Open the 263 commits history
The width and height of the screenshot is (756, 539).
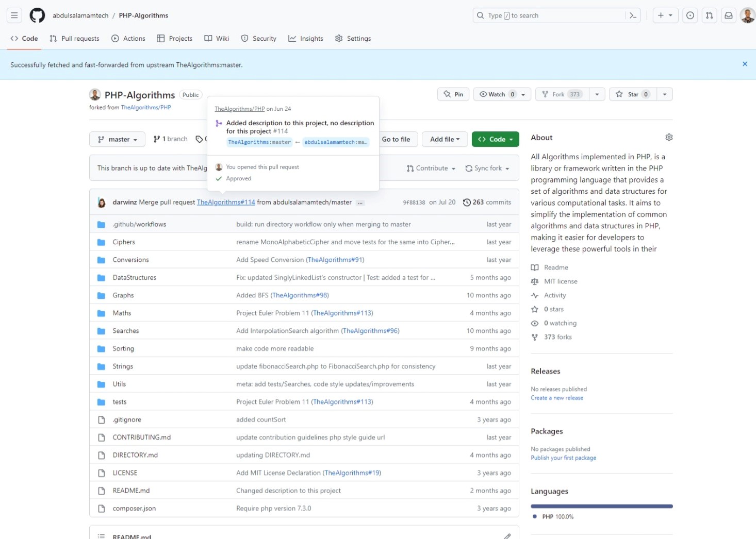pyautogui.click(x=487, y=203)
